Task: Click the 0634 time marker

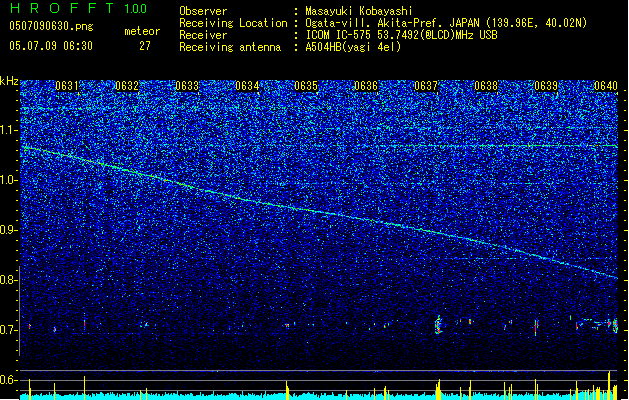Action: (247, 86)
